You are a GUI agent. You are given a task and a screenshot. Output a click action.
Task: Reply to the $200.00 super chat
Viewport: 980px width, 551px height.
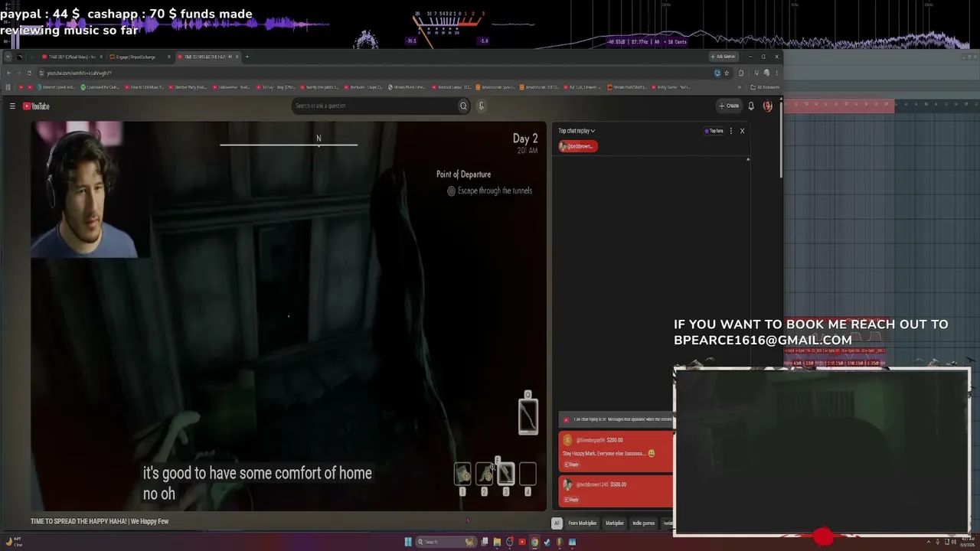coord(572,465)
